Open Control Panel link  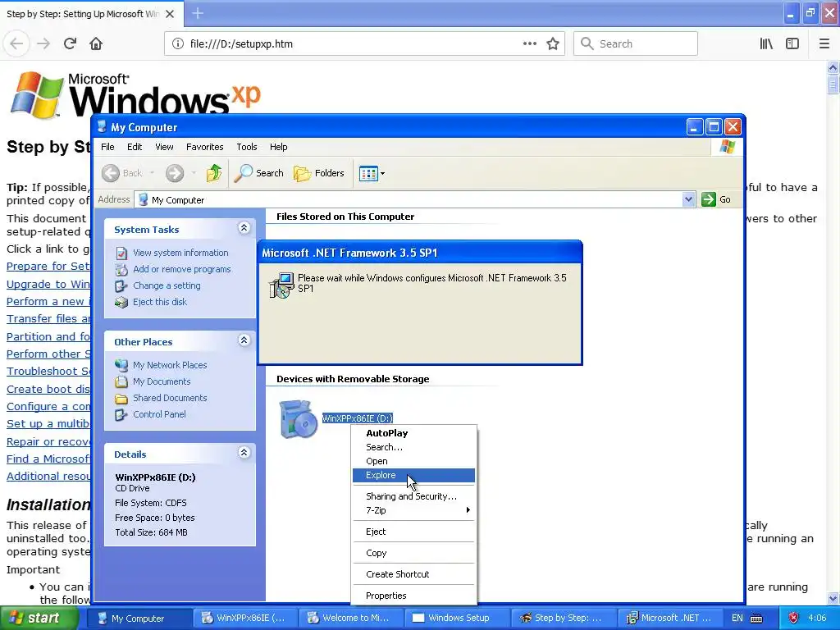159,414
